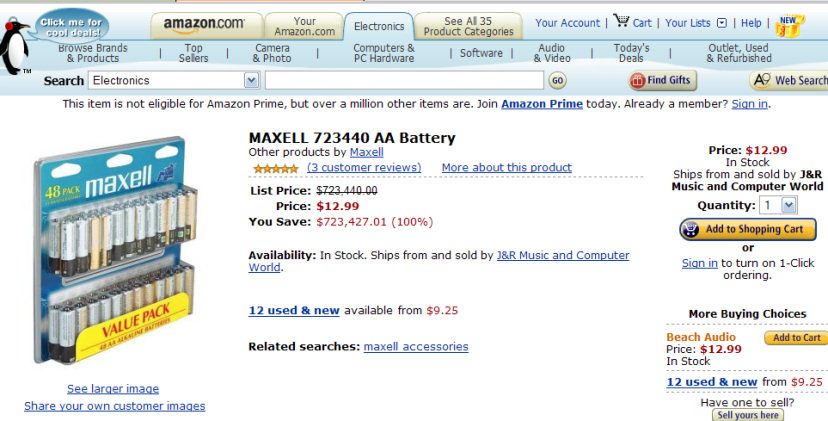Open A9 Web Search button
The height and width of the screenshot is (421, 828).
click(x=788, y=80)
